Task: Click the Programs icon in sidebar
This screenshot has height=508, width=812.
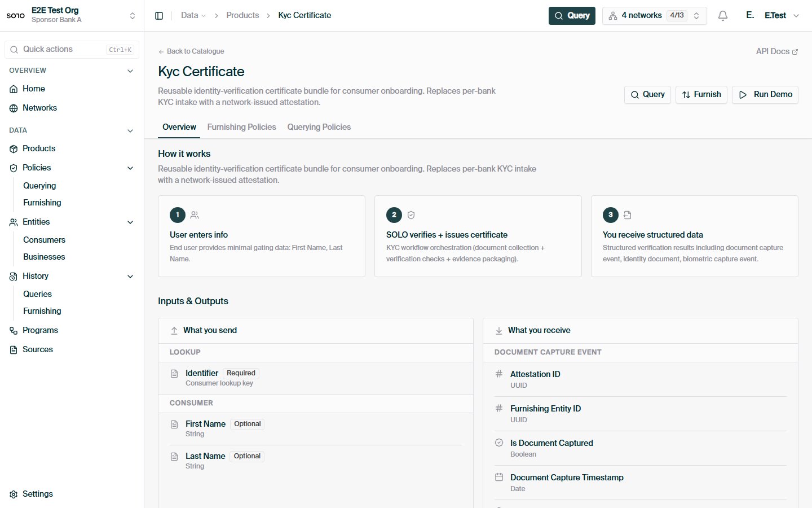Action: pyautogui.click(x=14, y=331)
